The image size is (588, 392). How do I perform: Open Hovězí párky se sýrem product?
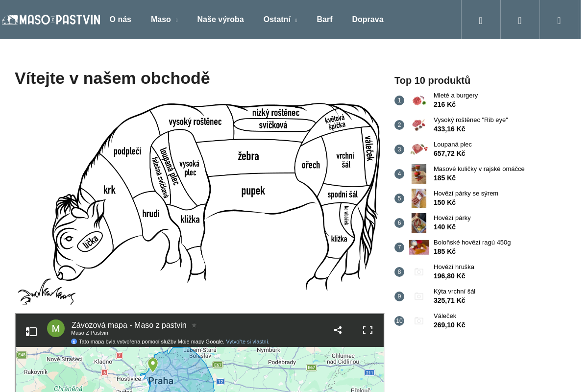466,194
